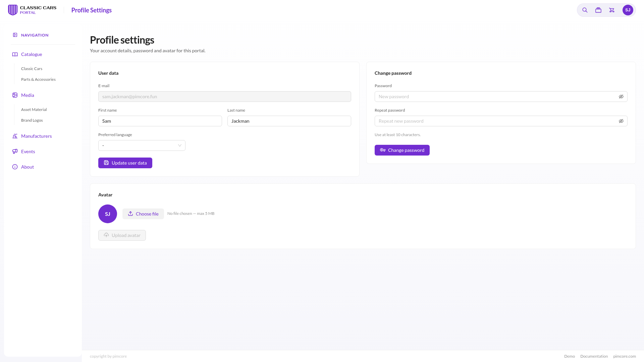This screenshot has width=644, height=362.
Task: Open Classic Cars in sidebar
Action: (32, 69)
